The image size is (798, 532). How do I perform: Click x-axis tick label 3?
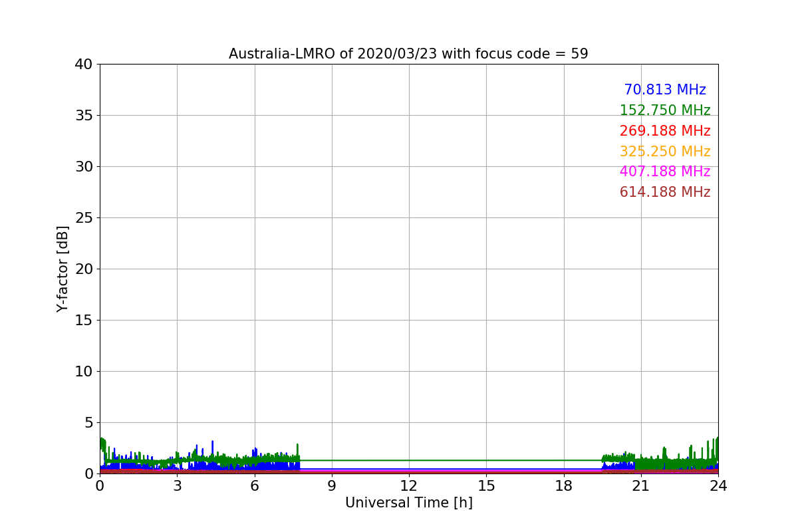177,486
